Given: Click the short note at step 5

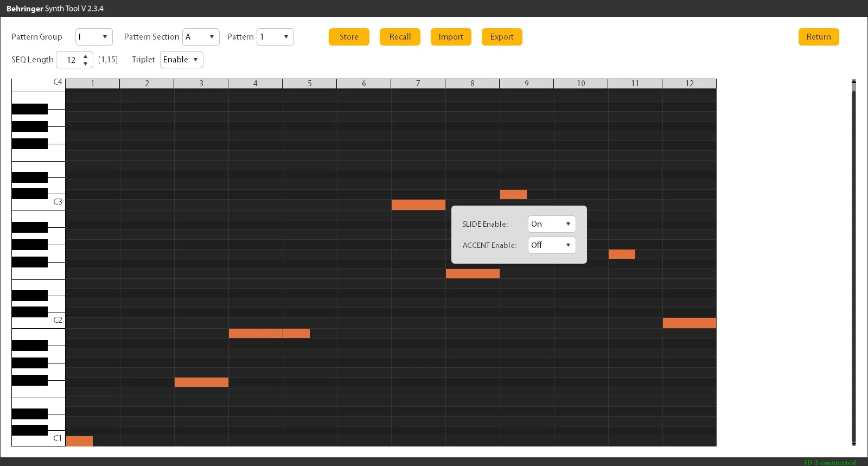Looking at the screenshot, I should click(296, 333).
